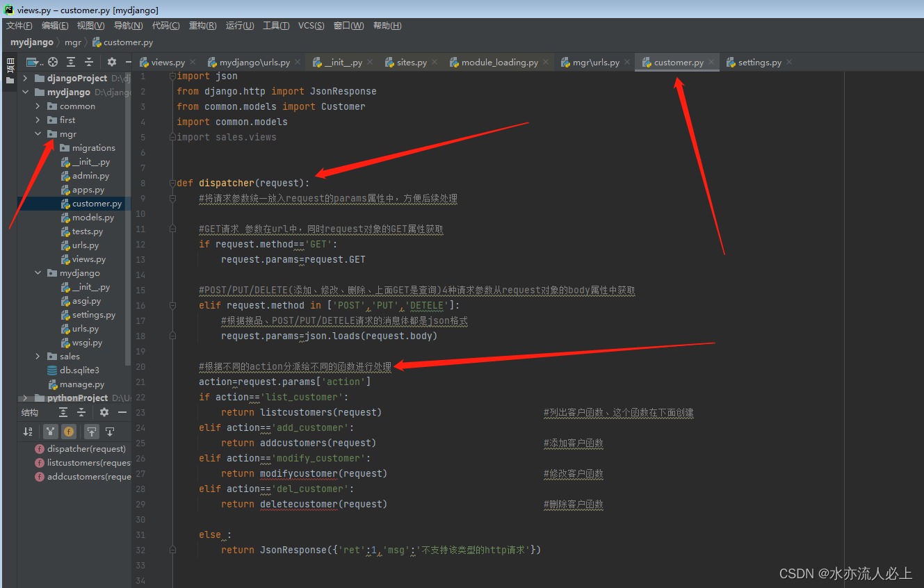924x588 pixels.
Task: Toggle show inherited members button
Action: [51, 432]
